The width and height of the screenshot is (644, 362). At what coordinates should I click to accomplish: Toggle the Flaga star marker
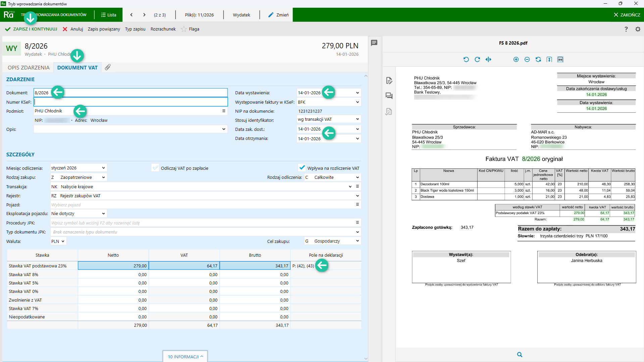pos(184,29)
